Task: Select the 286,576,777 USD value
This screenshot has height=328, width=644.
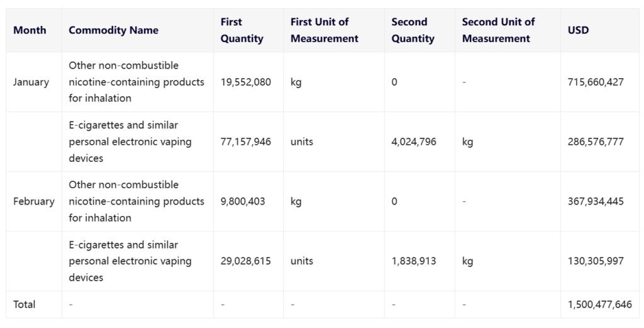Action: tap(595, 142)
